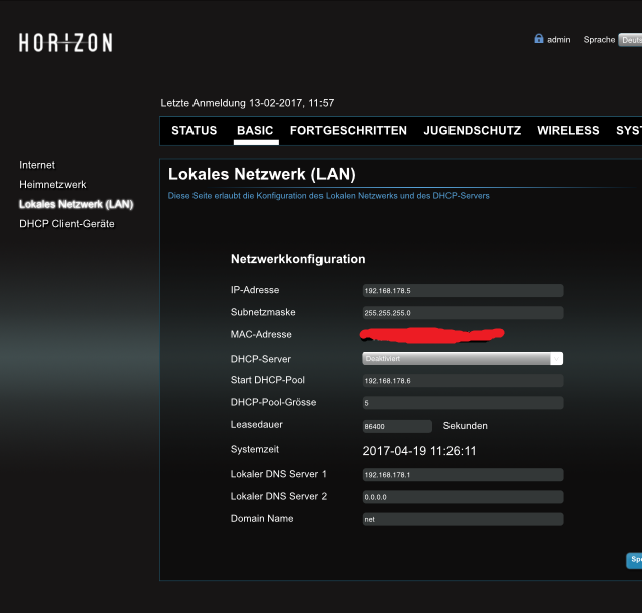The height and width of the screenshot is (613, 642).
Task: Open the Internet sidebar link
Action: 37,165
